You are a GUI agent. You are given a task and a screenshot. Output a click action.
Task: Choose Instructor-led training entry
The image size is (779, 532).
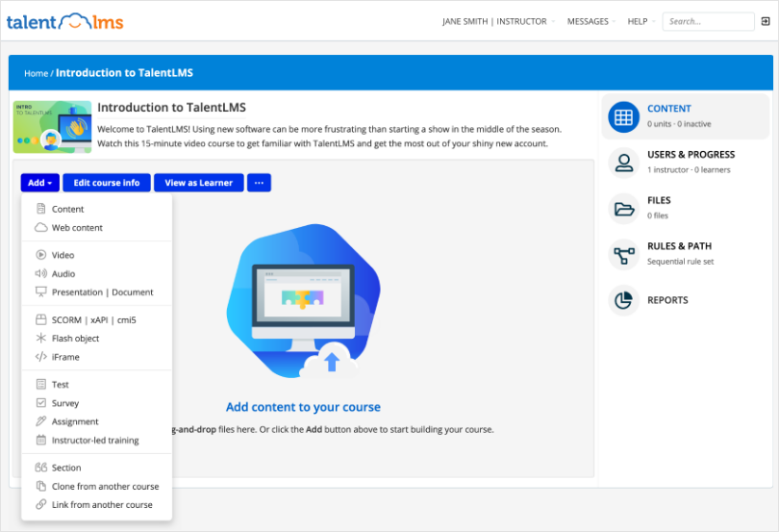[97, 440]
